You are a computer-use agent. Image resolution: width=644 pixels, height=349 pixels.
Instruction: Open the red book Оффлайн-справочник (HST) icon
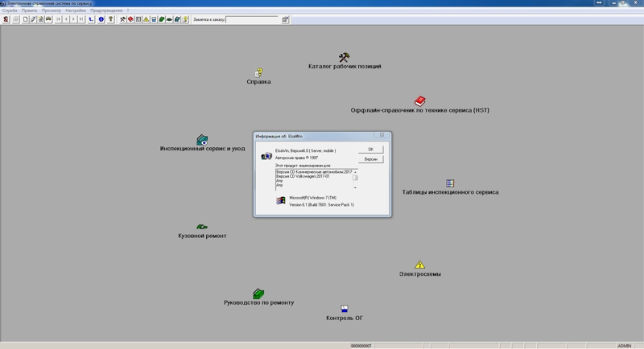pyautogui.click(x=419, y=101)
